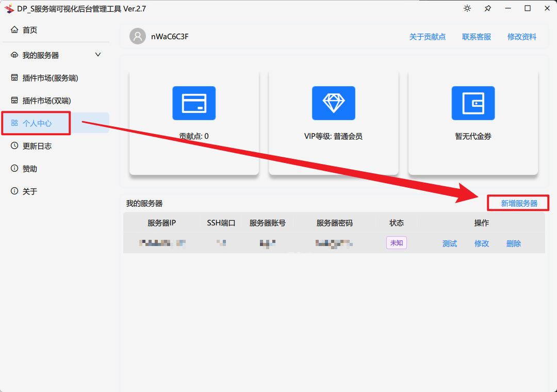Open 插件市场(双端) in the sidebar

coord(46,101)
